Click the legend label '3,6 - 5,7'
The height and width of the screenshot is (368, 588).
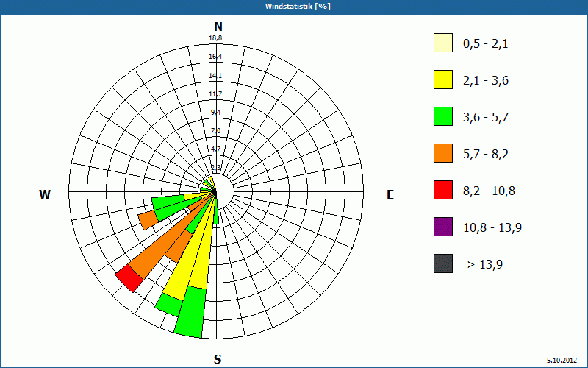[486, 118]
